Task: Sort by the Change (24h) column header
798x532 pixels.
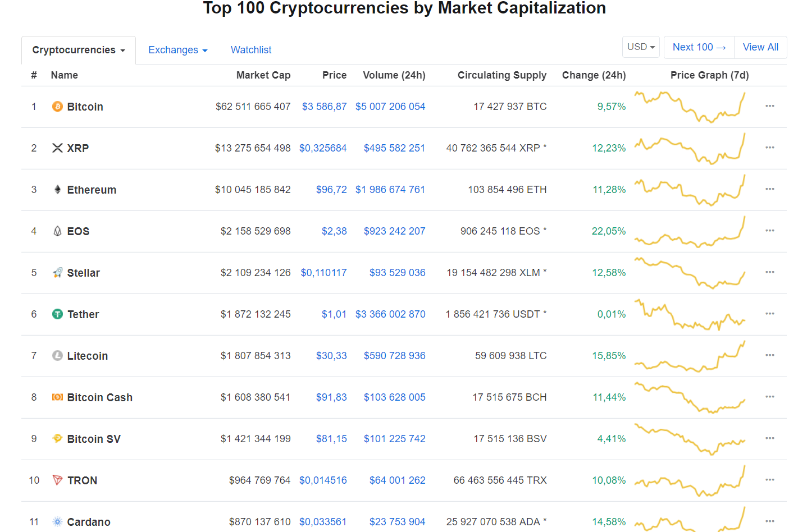Action: [x=594, y=75]
